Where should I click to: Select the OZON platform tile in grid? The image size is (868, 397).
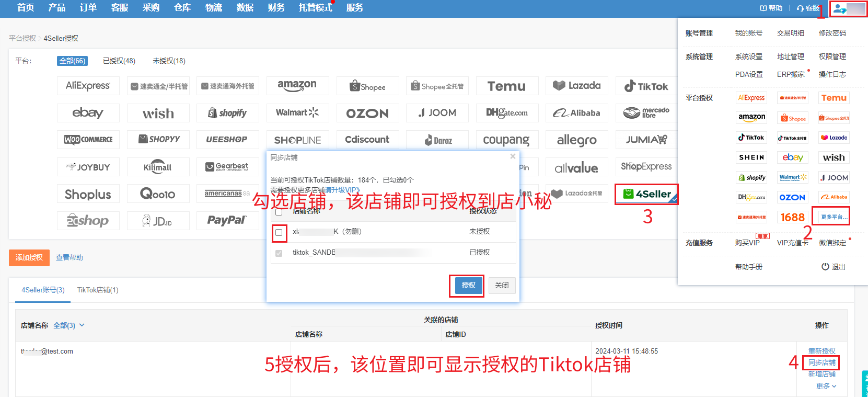coord(367,113)
